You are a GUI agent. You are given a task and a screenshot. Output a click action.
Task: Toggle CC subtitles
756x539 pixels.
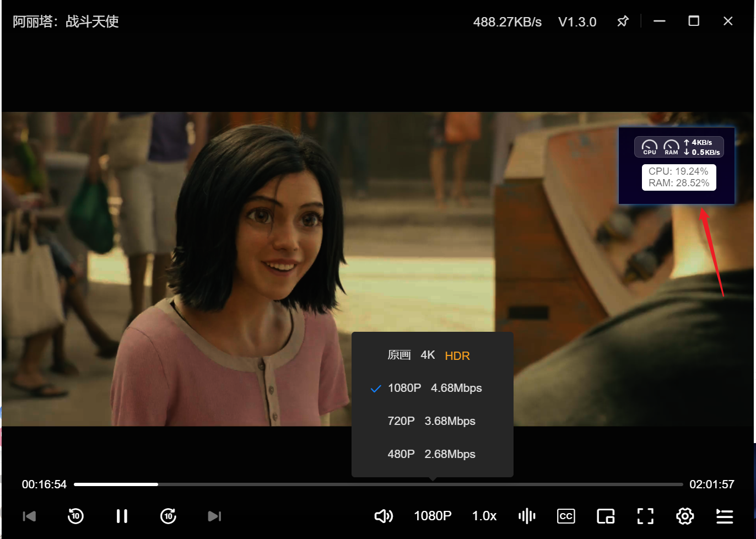pyautogui.click(x=566, y=516)
